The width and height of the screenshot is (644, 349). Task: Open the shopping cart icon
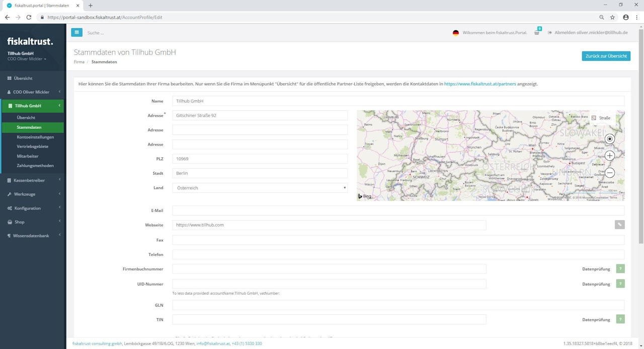click(537, 33)
